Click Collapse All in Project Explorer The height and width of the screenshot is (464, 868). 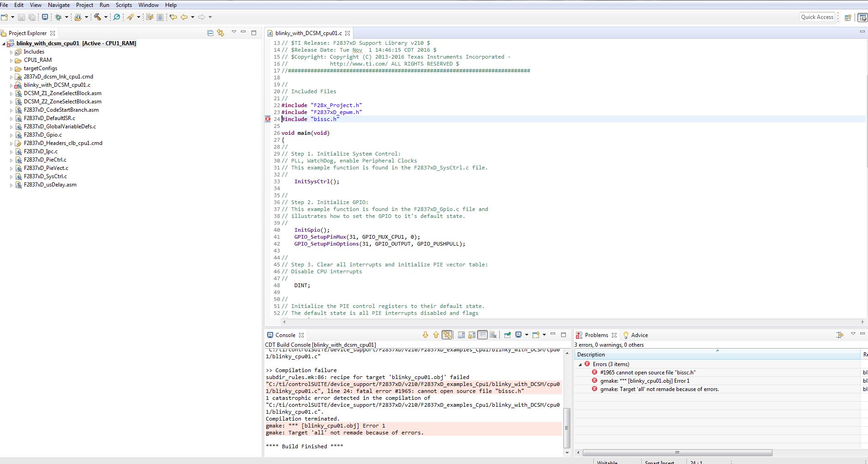tap(210, 33)
